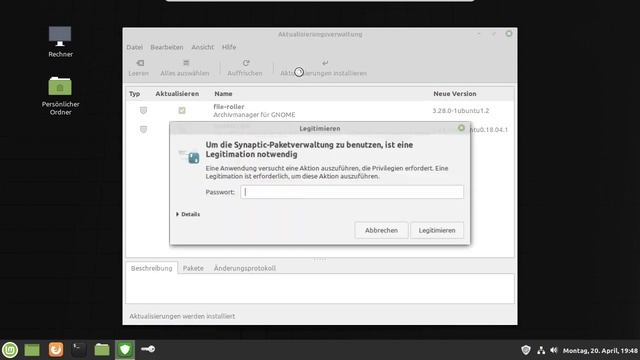Select the file-roller package name
Image resolution: width=640 pixels, height=360 pixels.
pyautogui.click(x=229, y=107)
